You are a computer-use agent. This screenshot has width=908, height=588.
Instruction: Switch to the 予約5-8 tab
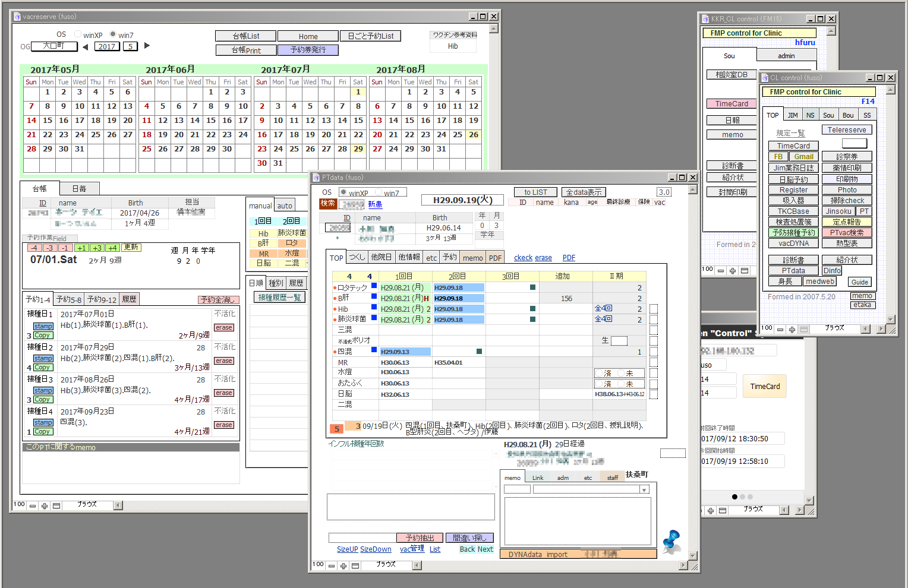tap(69, 299)
